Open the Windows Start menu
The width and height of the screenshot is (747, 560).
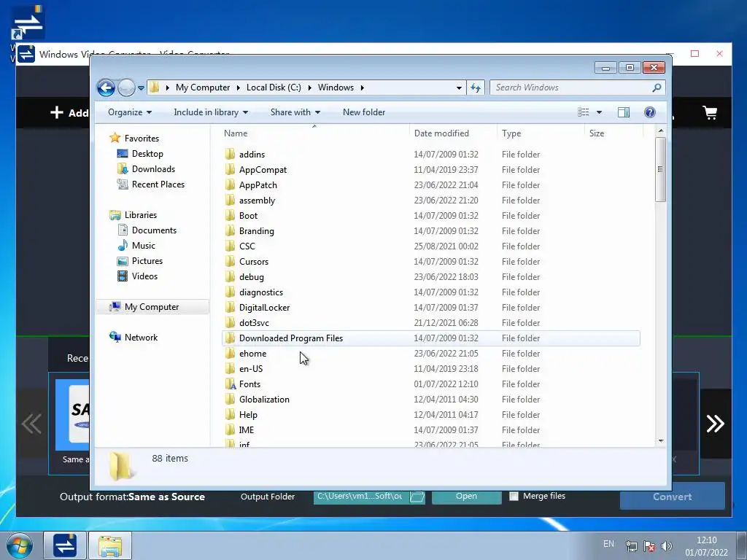pyautogui.click(x=19, y=545)
